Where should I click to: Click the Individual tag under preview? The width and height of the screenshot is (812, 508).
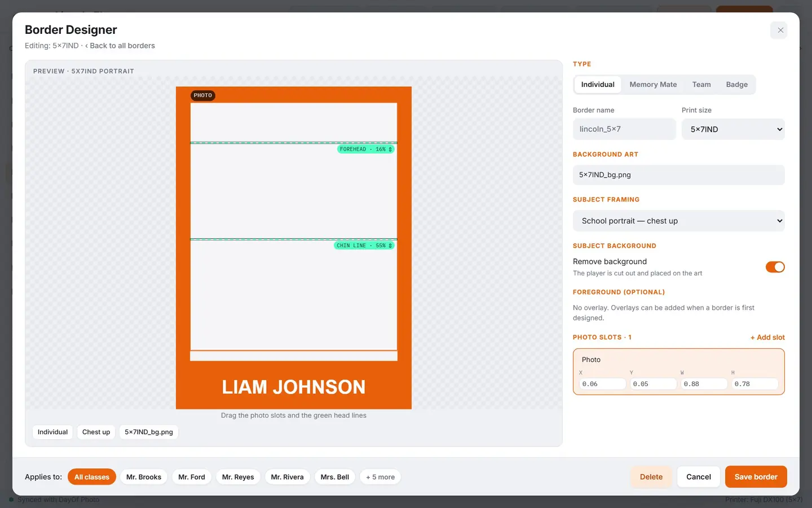click(x=52, y=432)
